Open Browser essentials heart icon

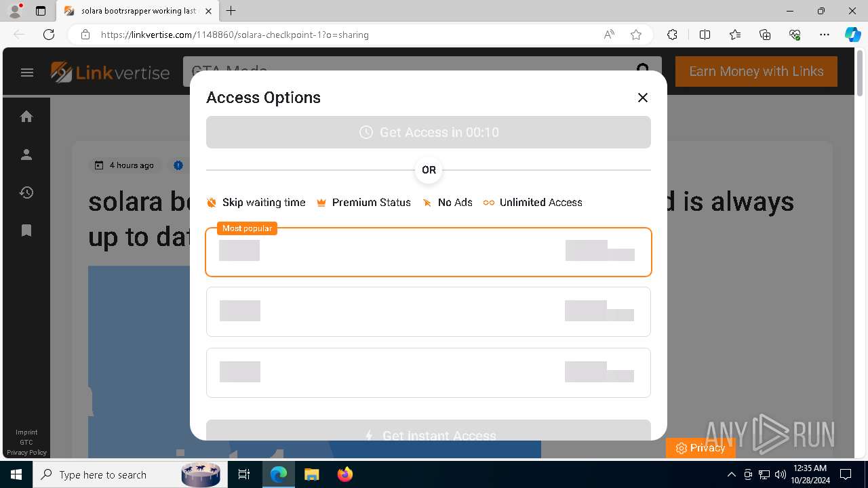coord(795,35)
